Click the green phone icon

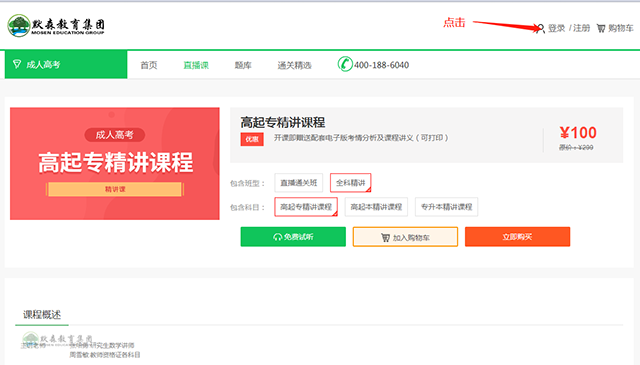[345, 64]
